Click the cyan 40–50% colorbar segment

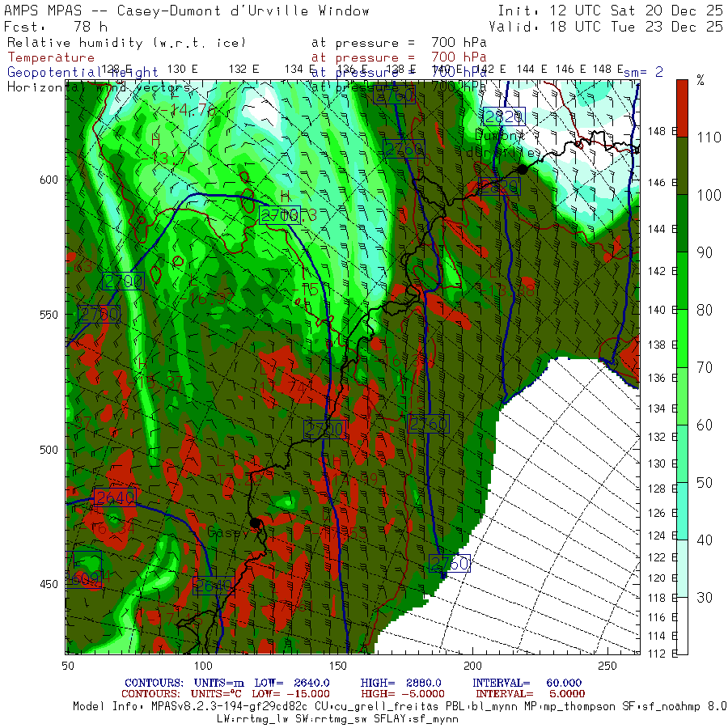(682, 511)
